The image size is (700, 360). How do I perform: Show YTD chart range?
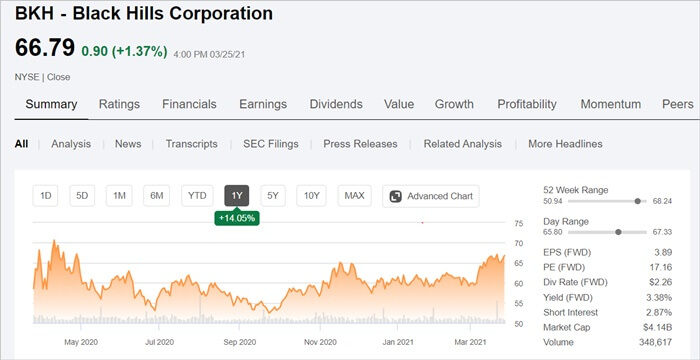(197, 196)
